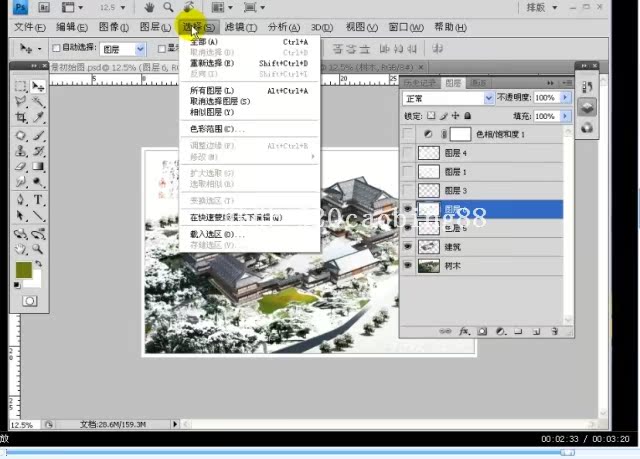Click the Hand tool in application bar

coord(149,7)
